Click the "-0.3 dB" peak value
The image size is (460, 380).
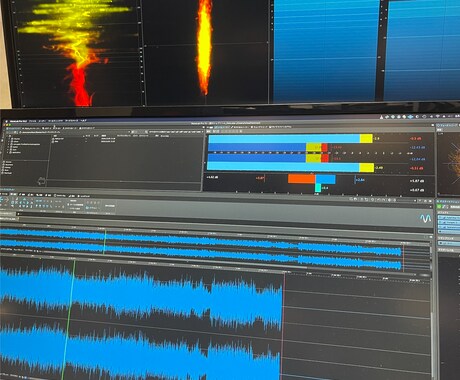pos(415,139)
